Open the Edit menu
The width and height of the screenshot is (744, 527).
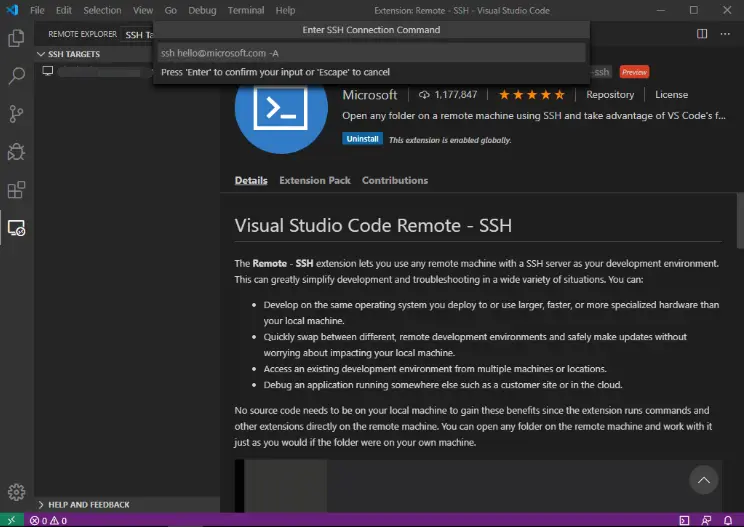click(x=64, y=10)
